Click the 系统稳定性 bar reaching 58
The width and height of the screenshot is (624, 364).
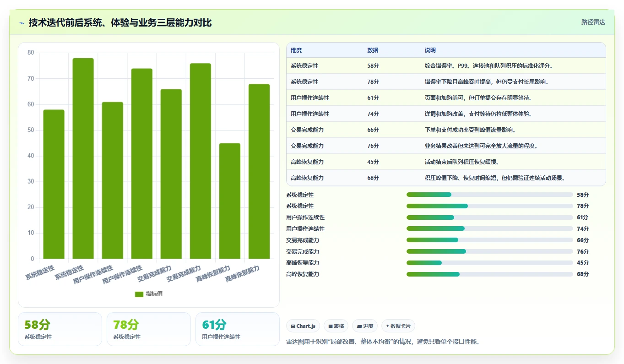(x=54, y=184)
